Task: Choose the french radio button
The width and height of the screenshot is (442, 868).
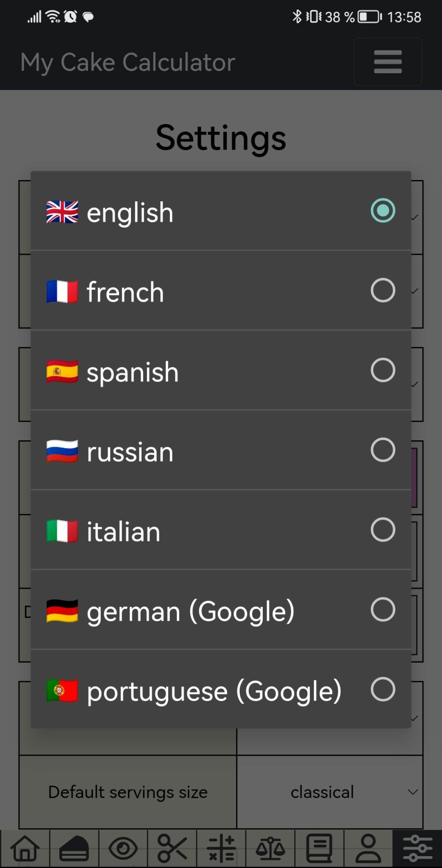Action: 383,290
